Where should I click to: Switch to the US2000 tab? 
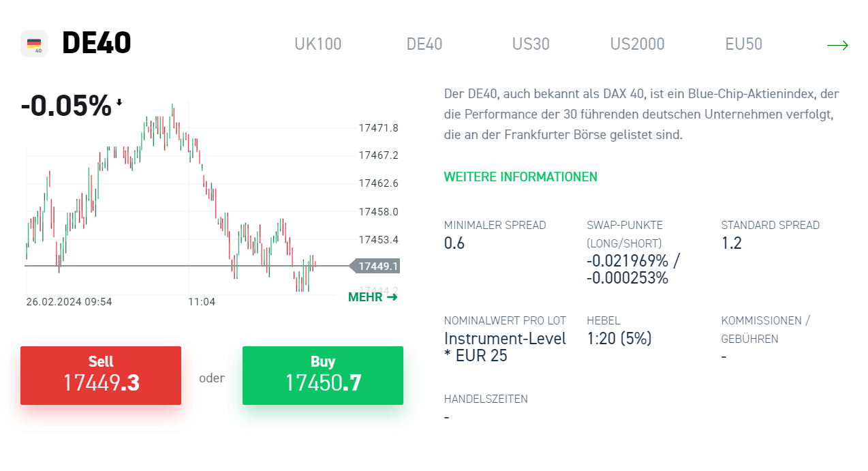pos(637,44)
